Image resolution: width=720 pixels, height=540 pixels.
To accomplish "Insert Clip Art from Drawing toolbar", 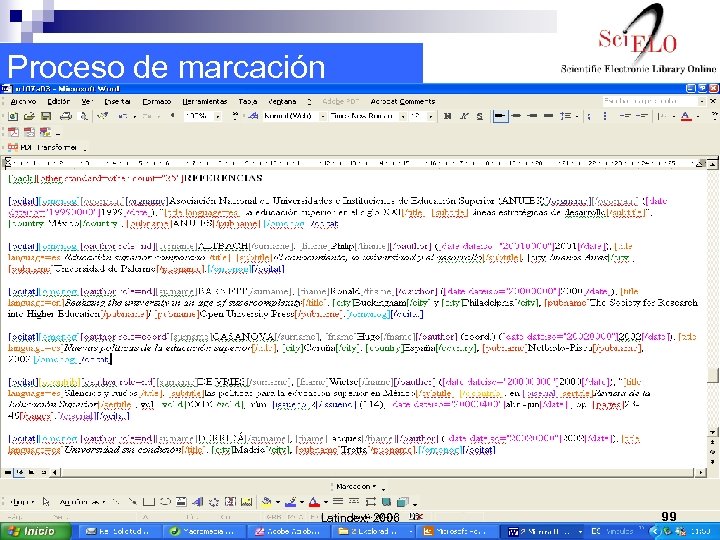I will click(x=231, y=502).
